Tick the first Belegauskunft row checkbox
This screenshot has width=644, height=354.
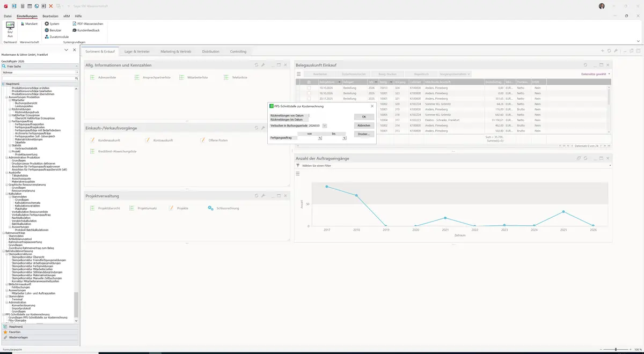[309, 87]
